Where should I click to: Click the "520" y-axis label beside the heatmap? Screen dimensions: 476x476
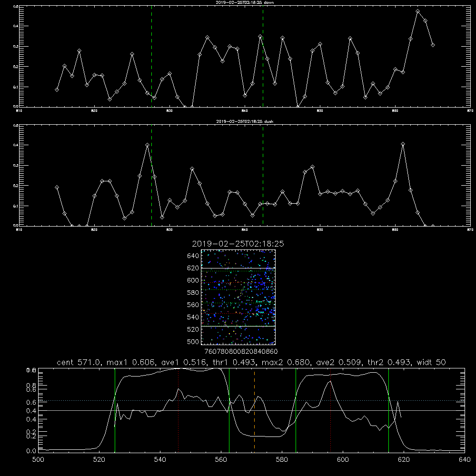pos(193,329)
